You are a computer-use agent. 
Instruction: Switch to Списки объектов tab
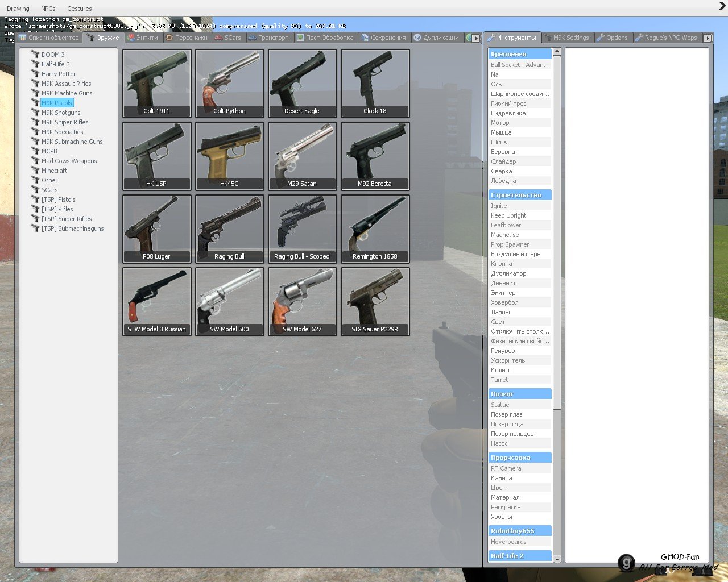(49, 38)
